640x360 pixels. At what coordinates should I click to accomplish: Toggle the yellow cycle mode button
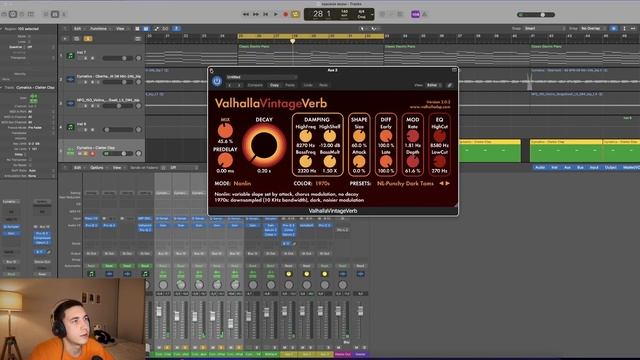click(x=296, y=14)
